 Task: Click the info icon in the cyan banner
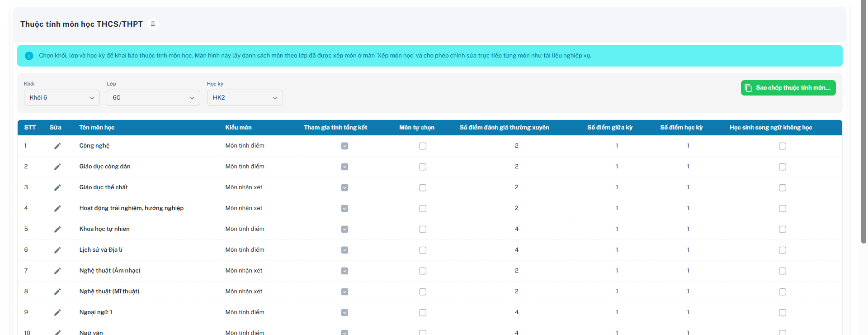(x=29, y=56)
